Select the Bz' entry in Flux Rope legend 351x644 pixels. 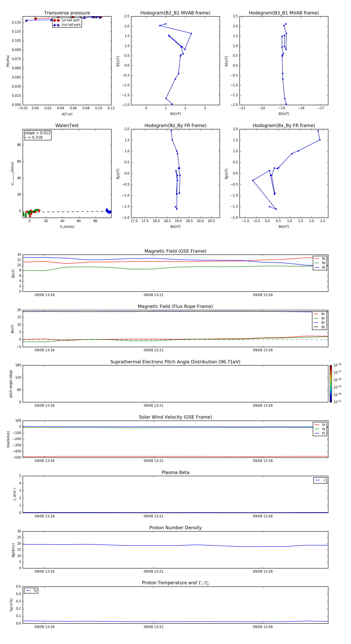click(320, 323)
